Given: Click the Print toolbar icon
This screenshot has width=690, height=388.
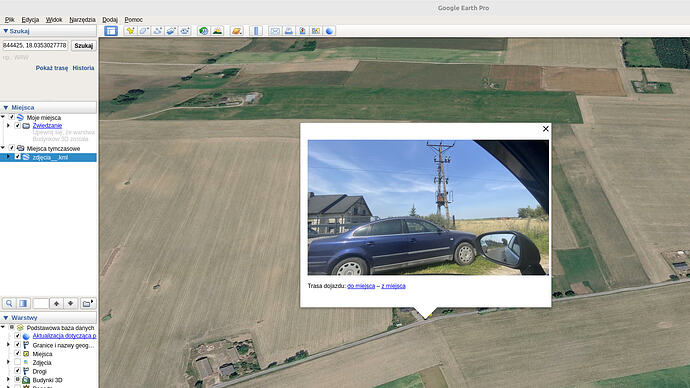Looking at the screenshot, I should [x=289, y=31].
